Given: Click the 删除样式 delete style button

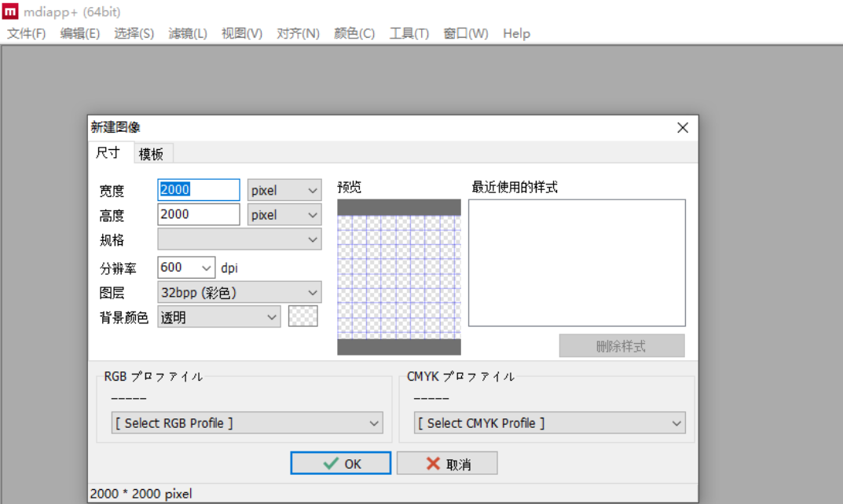Looking at the screenshot, I should (x=621, y=345).
